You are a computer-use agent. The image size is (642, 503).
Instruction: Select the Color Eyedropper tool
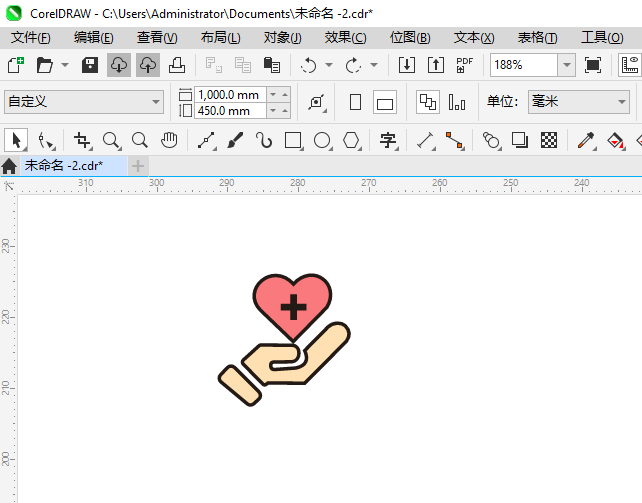586,140
